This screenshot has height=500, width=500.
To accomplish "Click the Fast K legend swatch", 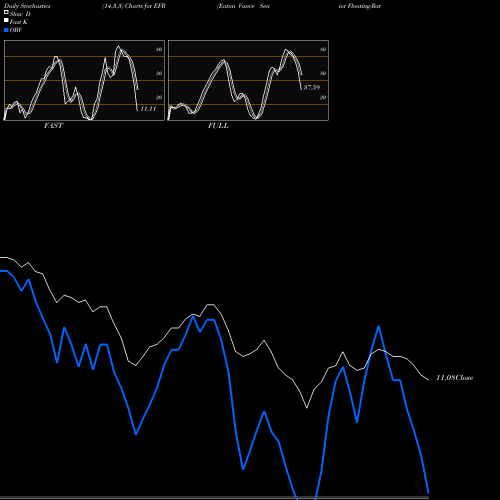I will [6, 21].
